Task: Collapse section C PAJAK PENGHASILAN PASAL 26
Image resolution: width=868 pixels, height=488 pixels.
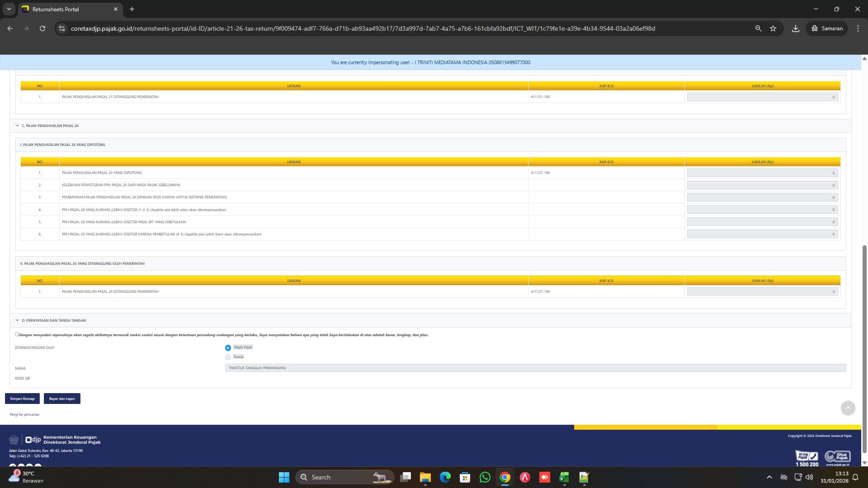Action: [x=17, y=126]
